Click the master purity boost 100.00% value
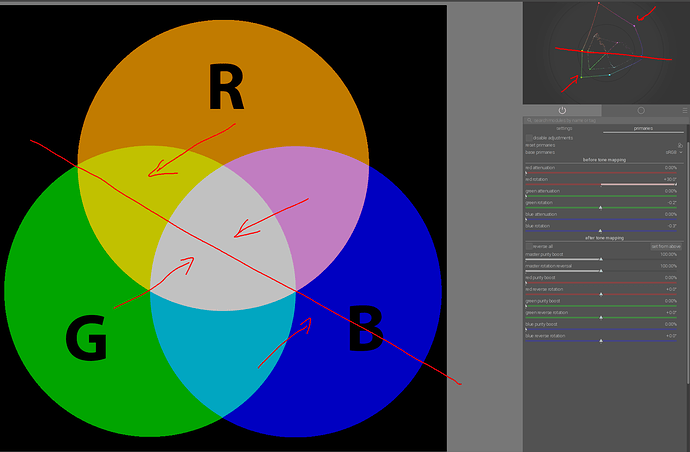Screen dimensions: 690x452 [668, 254]
